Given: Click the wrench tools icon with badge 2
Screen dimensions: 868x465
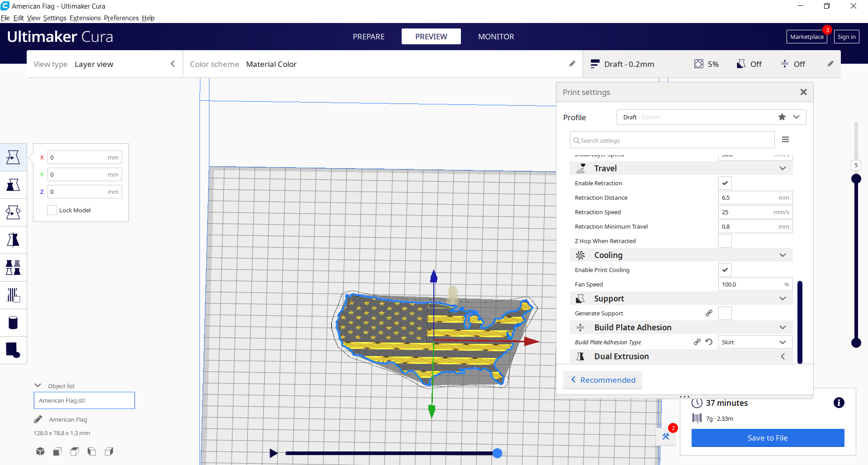Looking at the screenshot, I should click(666, 436).
